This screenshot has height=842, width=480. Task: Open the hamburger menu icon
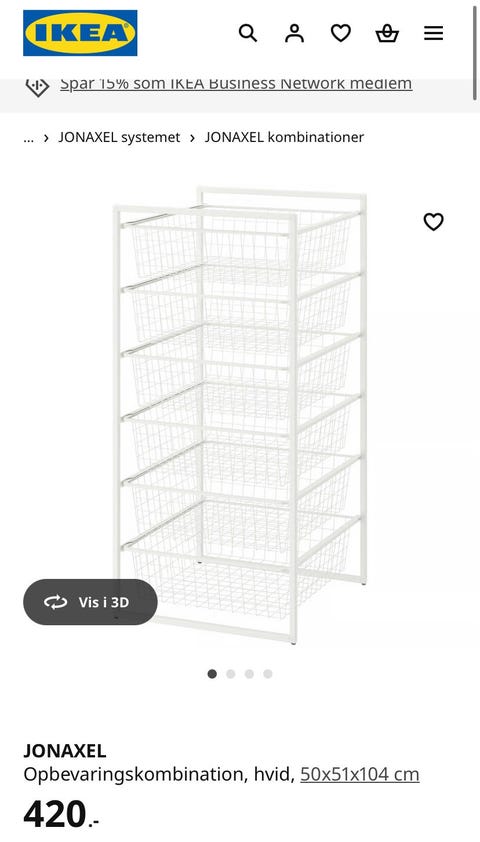pos(433,33)
